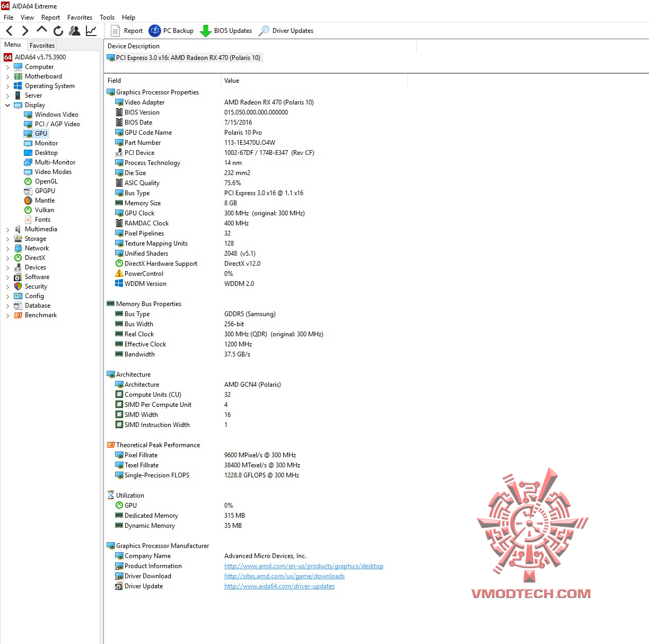Select the GPGPU tree item
The image size is (649, 644).
pyautogui.click(x=39, y=191)
